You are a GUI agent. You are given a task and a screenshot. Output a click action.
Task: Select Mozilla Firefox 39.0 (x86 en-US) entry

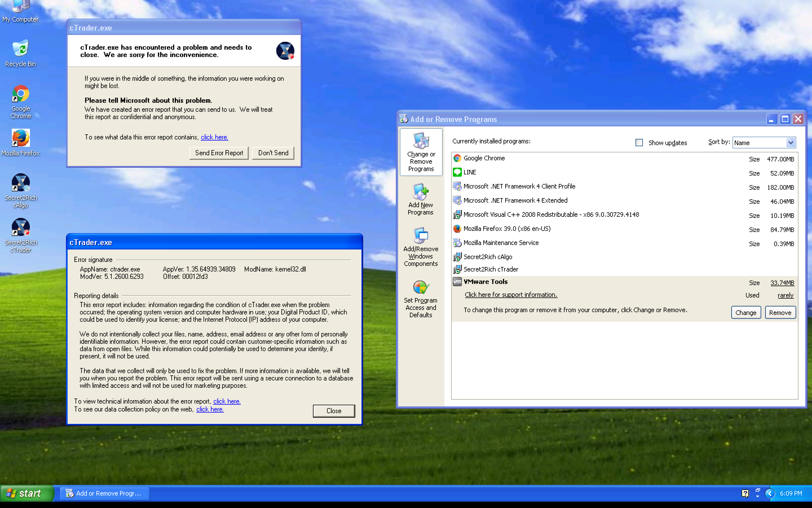click(507, 229)
